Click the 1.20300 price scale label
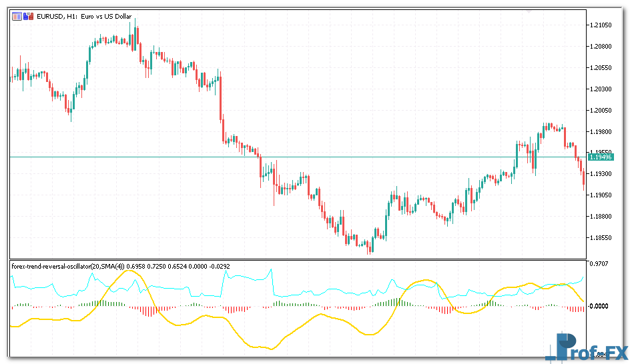Screen dimensions: 630x364 coord(602,89)
